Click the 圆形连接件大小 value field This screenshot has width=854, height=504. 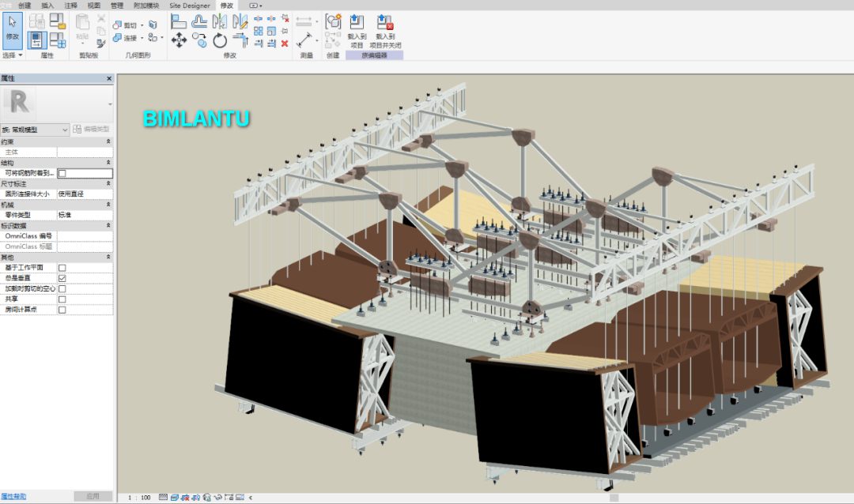tap(85, 194)
